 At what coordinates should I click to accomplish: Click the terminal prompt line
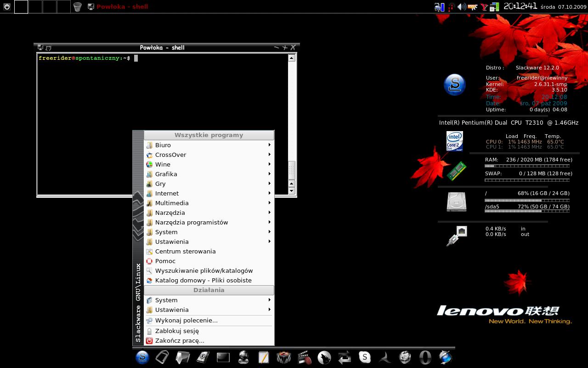pyautogui.click(x=88, y=58)
